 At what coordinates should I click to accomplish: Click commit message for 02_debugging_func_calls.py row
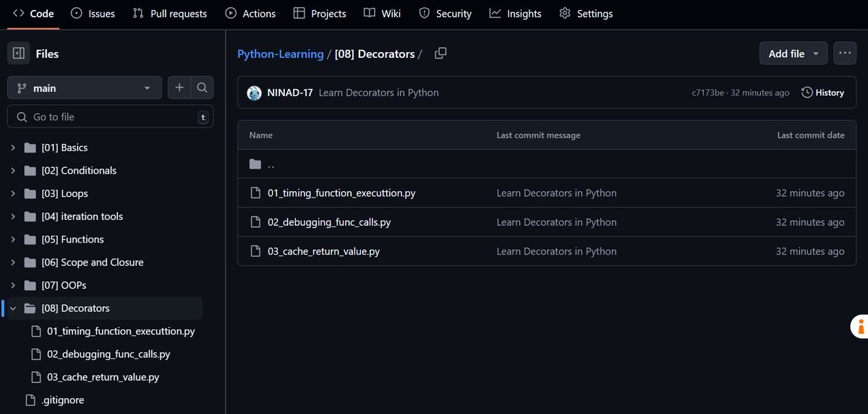557,222
